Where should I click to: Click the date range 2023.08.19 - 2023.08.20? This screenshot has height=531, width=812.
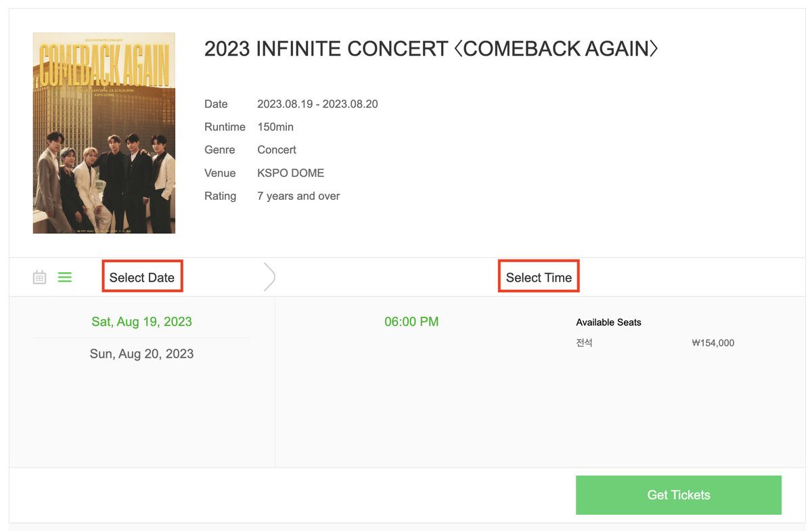(317, 104)
